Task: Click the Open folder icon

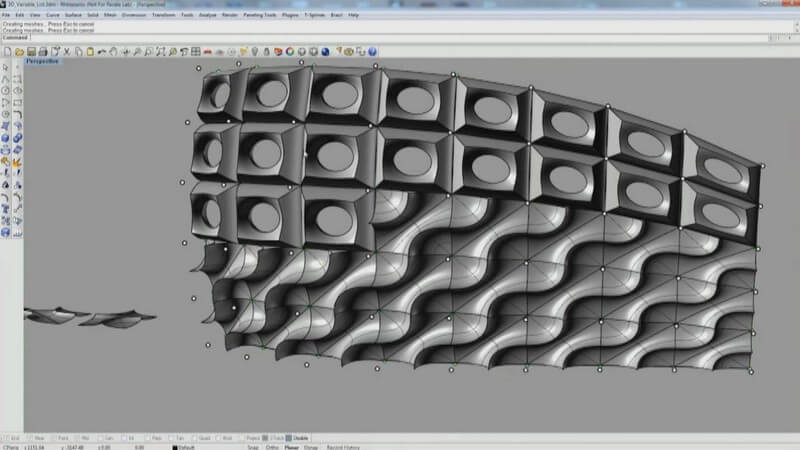Action: pyautogui.click(x=20, y=51)
